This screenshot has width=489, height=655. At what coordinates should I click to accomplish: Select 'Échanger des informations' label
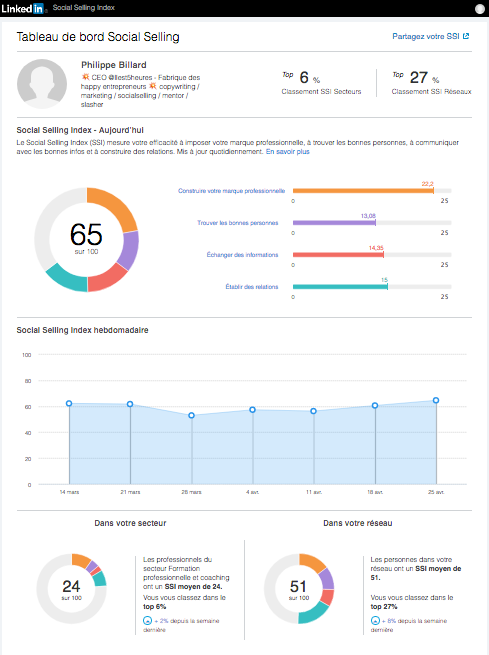click(x=242, y=255)
